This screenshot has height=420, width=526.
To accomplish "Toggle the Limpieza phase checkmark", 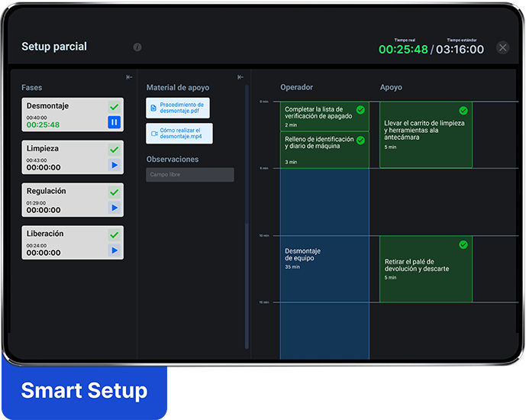I will pyautogui.click(x=114, y=150).
